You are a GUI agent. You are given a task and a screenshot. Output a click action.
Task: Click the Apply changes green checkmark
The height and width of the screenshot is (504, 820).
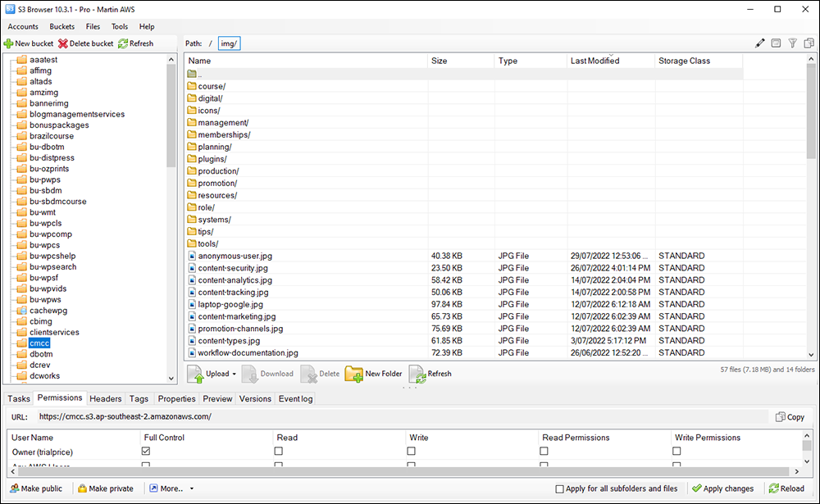coord(696,488)
